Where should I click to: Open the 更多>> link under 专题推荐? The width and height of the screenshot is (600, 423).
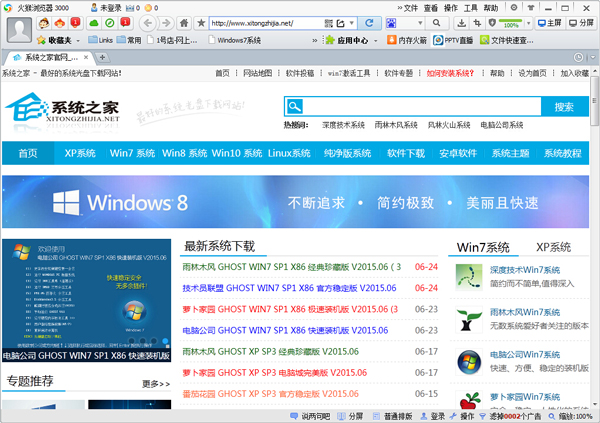[x=155, y=383]
